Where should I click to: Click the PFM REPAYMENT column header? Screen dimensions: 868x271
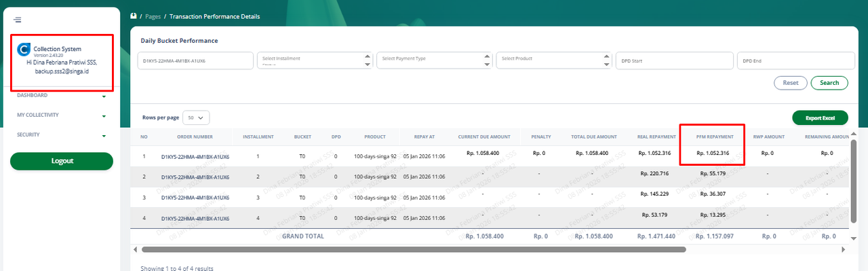tap(714, 137)
